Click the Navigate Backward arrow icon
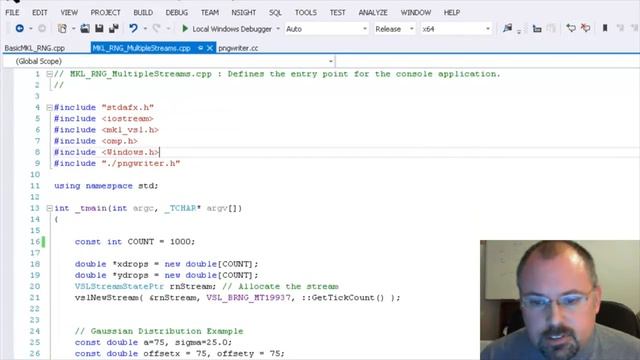The image size is (640, 360). pyautogui.click(x=19, y=28)
